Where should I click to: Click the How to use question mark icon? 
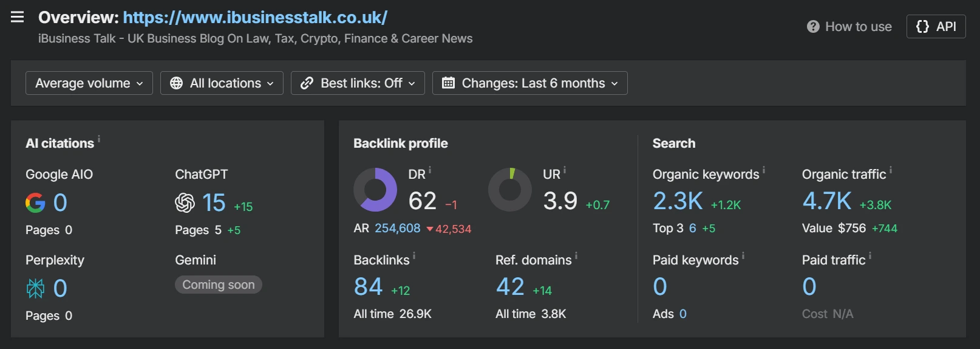coord(813,27)
